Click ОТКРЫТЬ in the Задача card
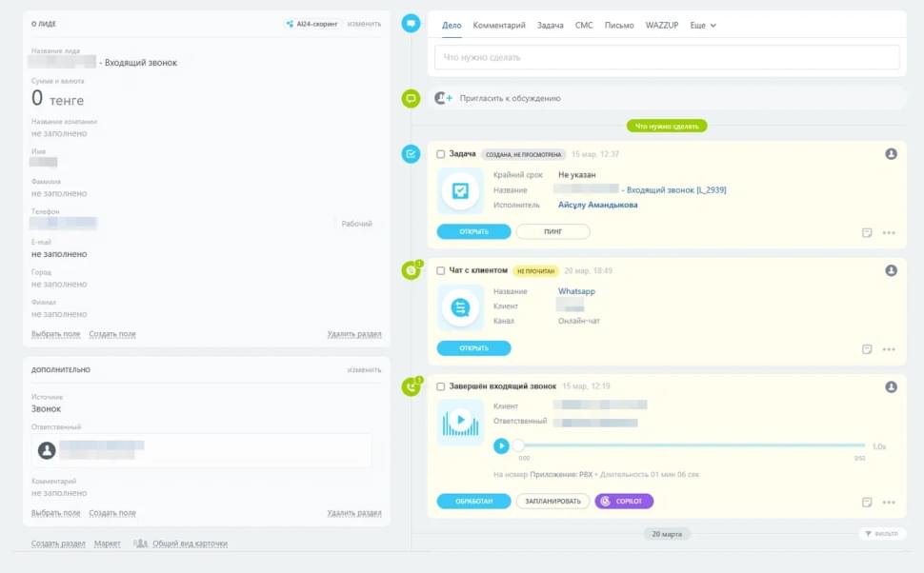 click(473, 231)
